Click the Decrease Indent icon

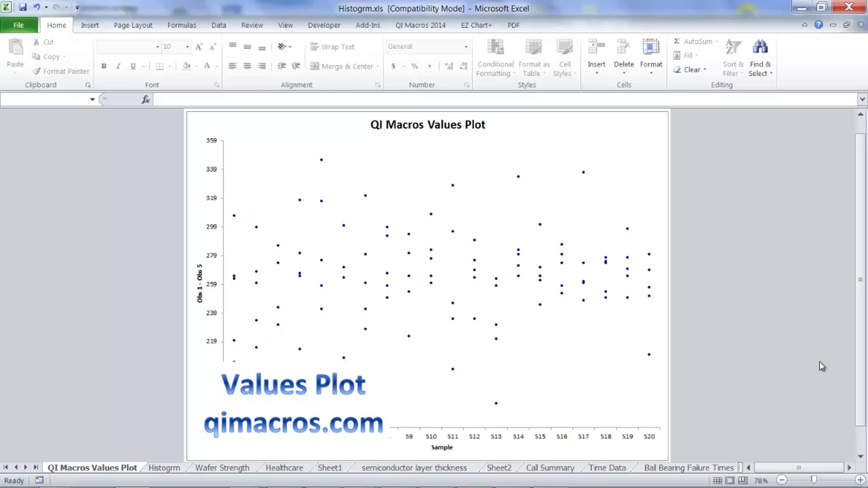(x=281, y=66)
